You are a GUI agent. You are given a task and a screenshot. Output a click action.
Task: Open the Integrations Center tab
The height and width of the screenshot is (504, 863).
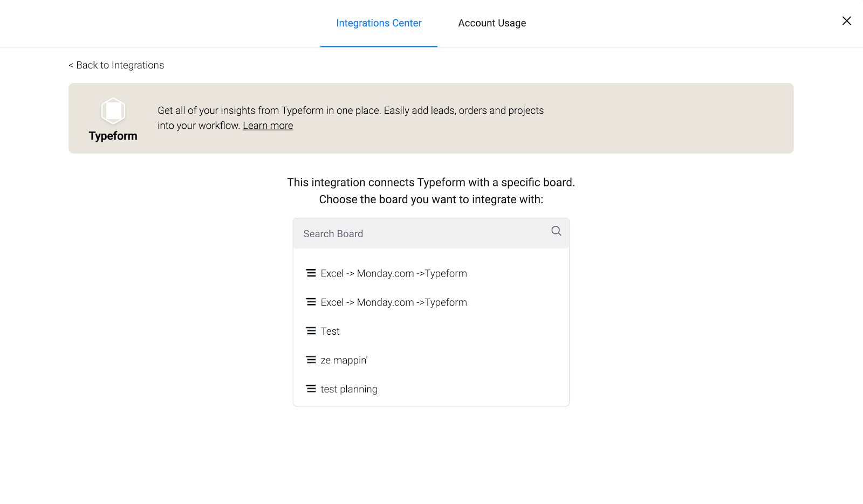379,23
